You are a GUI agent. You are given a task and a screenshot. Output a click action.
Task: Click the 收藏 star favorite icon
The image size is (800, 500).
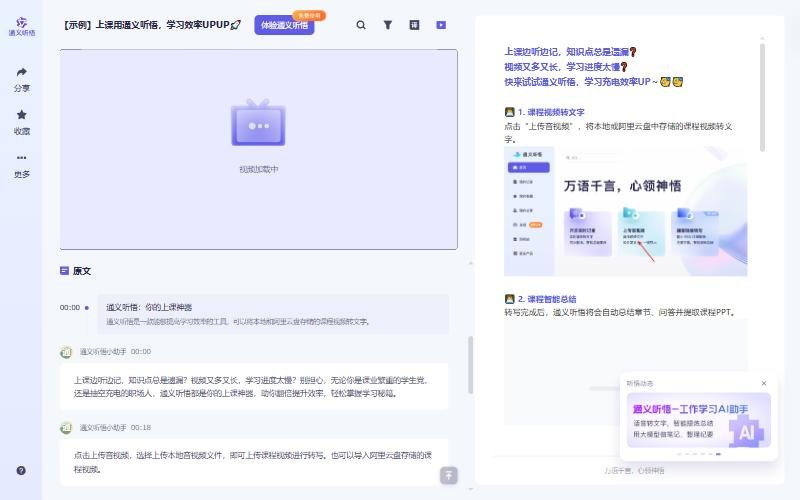tap(21, 115)
